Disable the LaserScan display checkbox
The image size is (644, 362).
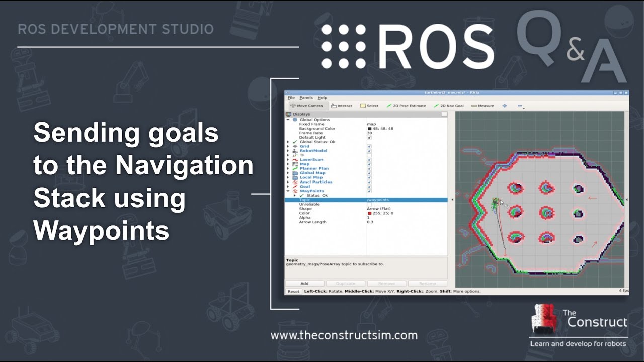click(x=369, y=160)
